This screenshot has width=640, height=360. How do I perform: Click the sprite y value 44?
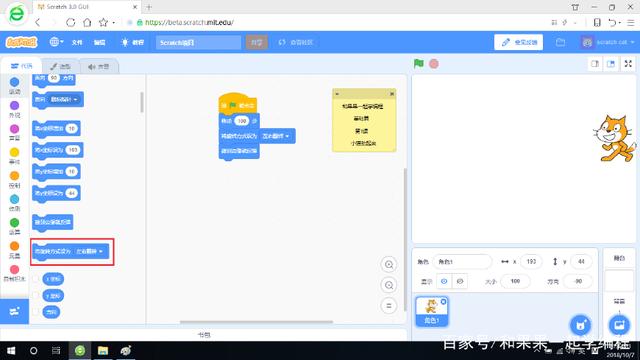tap(581, 262)
